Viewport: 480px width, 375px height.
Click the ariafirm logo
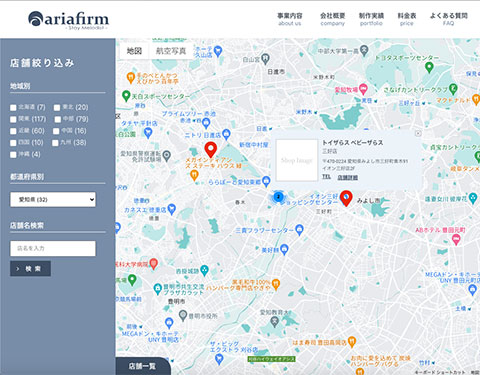[68, 19]
